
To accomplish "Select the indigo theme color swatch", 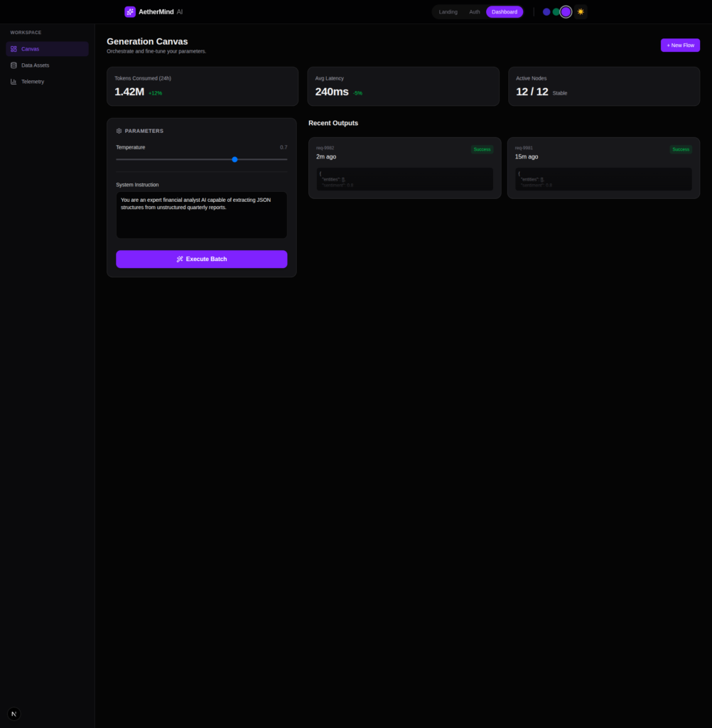I will pyautogui.click(x=546, y=11).
